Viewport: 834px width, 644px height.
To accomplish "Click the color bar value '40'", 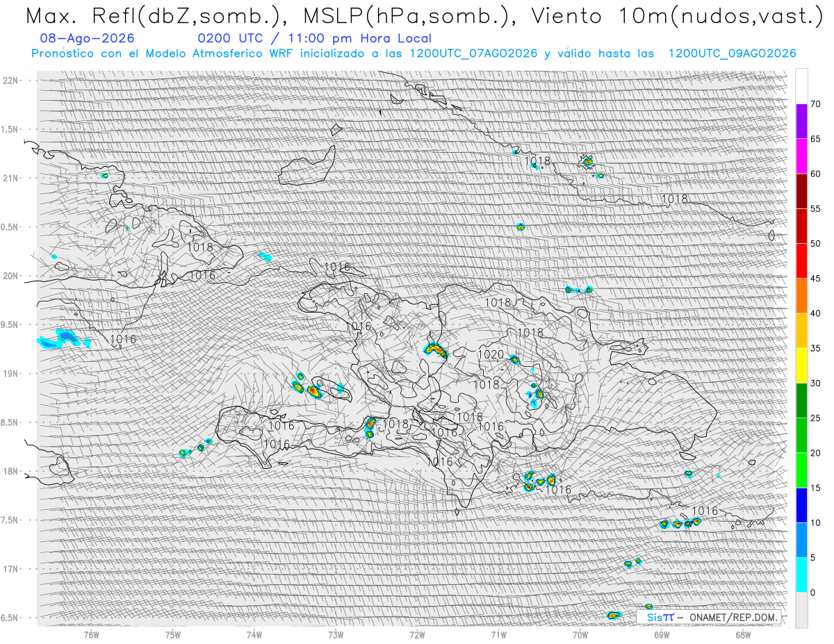I will pos(815,313).
